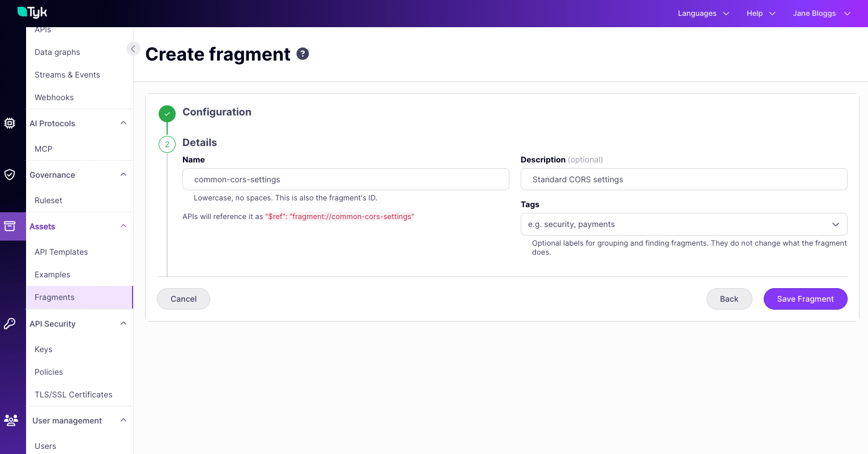Viewport: 868px width, 454px height.
Task: Click the Configuration step heading
Action: click(217, 112)
